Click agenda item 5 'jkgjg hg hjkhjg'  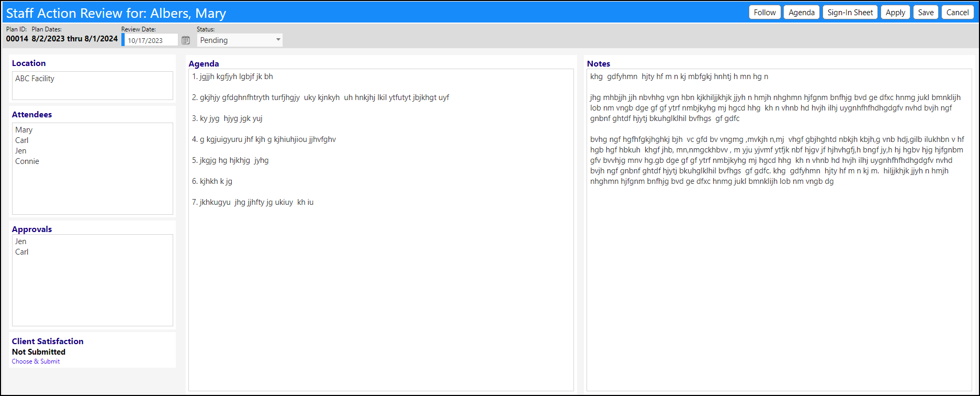(230, 160)
